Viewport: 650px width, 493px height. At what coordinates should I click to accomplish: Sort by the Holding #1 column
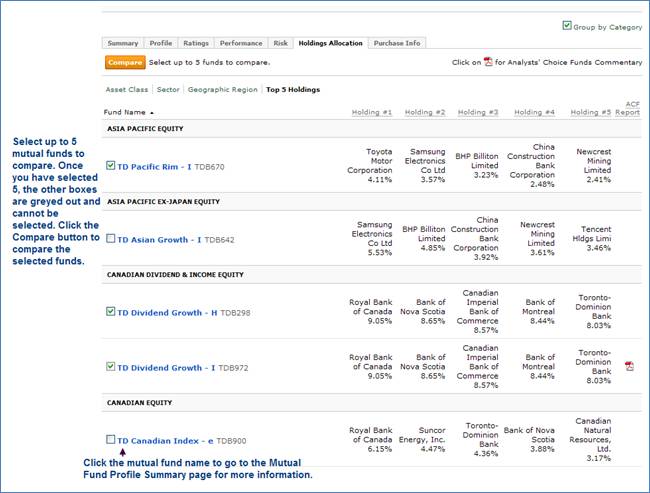click(371, 112)
